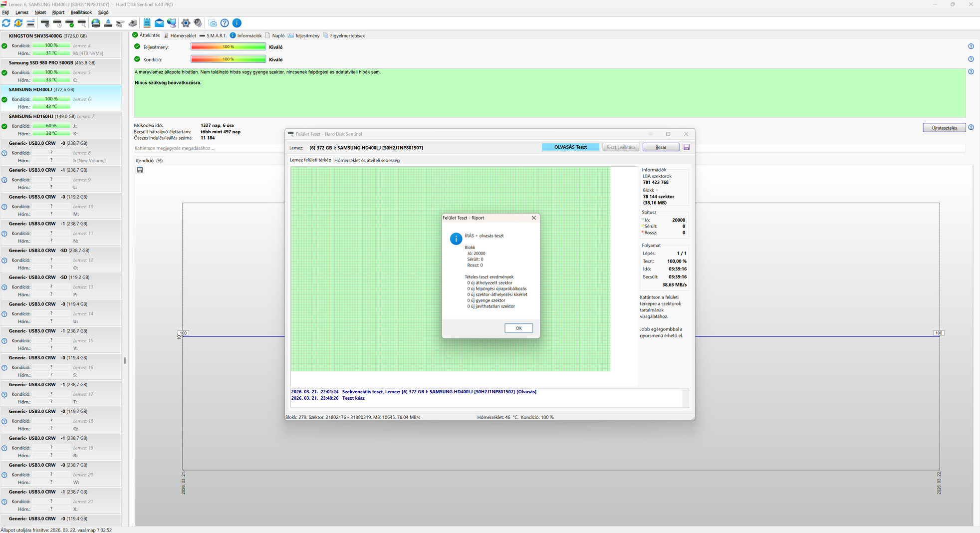This screenshot has width=980, height=533.
Task: Click OK in the Felület Teszt Riport dialog
Action: pyautogui.click(x=518, y=328)
